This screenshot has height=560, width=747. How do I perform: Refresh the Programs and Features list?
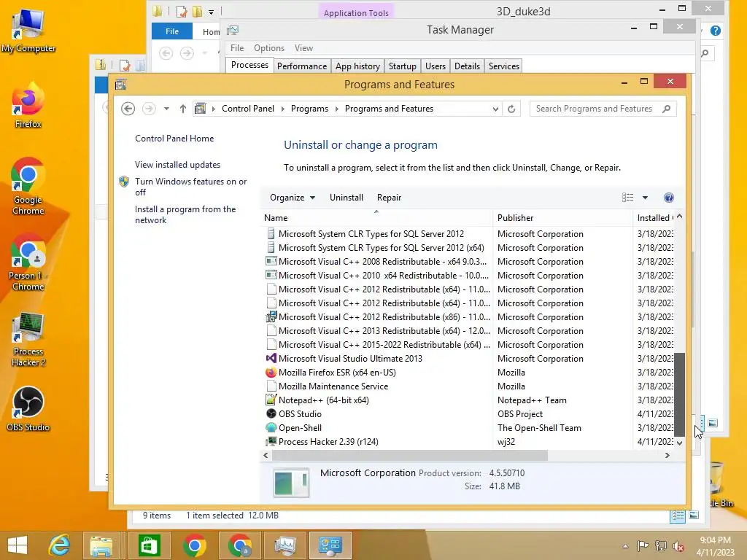pos(511,109)
